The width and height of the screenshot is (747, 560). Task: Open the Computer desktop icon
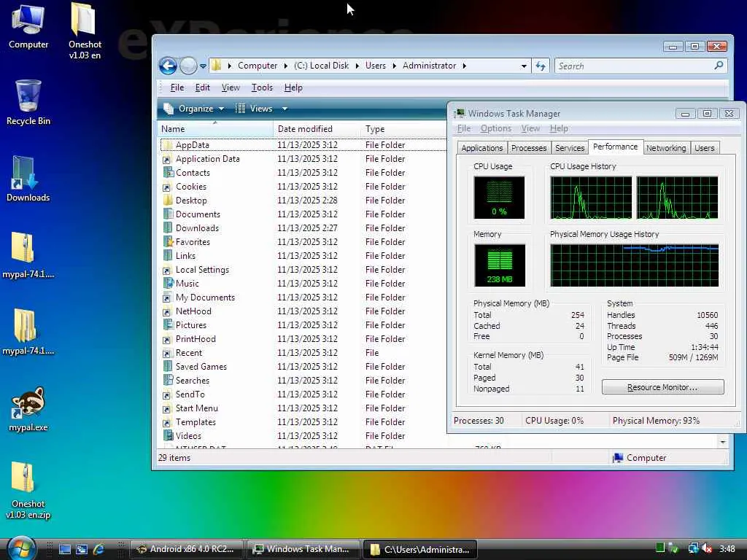tap(28, 26)
